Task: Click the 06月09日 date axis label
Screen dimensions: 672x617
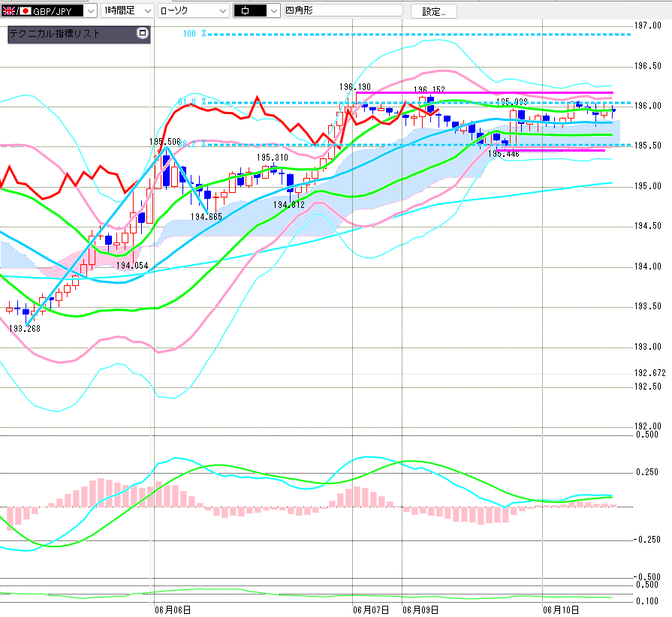Action: [420, 609]
